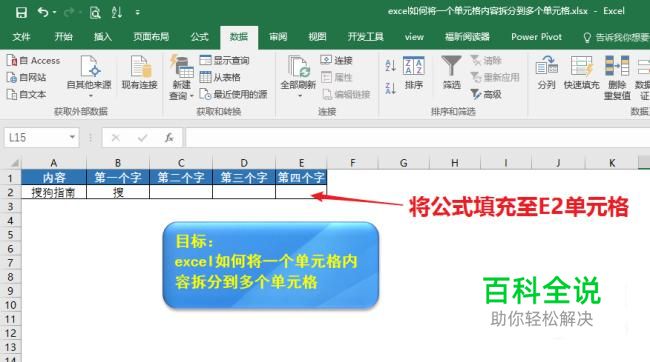Click the 高级 filter button
This screenshot has width=650, height=362.
[x=486, y=95]
